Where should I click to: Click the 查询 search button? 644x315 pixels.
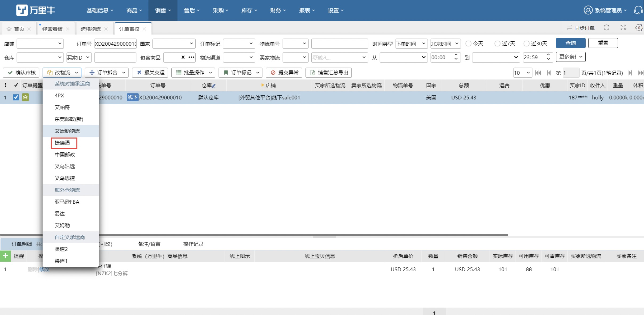[x=570, y=43]
